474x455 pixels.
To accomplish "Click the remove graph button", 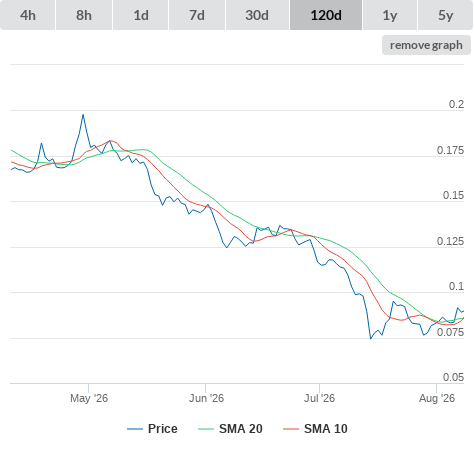I will tap(426, 45).
